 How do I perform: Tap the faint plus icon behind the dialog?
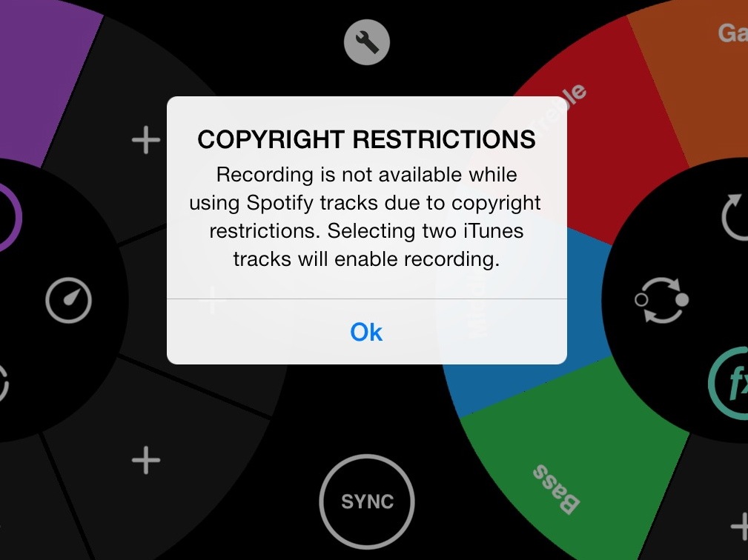point(213,300)
